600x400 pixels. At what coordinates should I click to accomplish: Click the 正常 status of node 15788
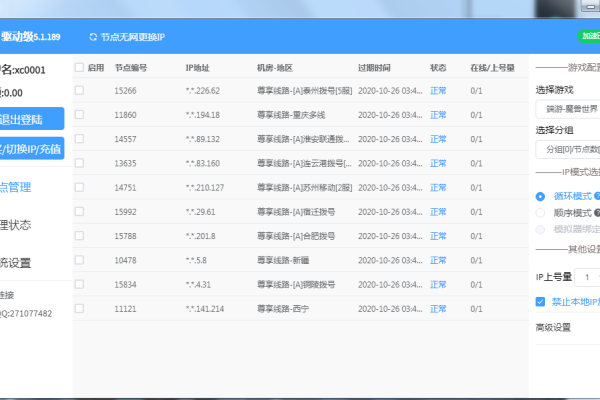438,236
